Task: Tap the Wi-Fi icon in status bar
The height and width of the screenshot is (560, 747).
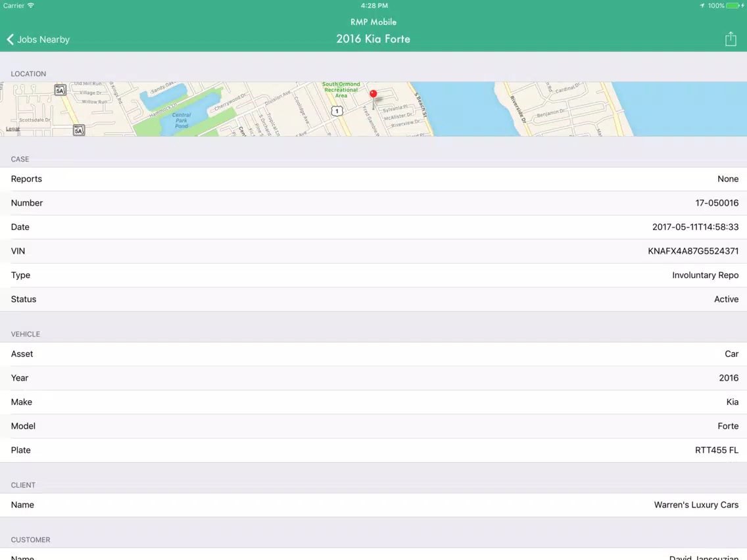Action: [x=31, y=5]
